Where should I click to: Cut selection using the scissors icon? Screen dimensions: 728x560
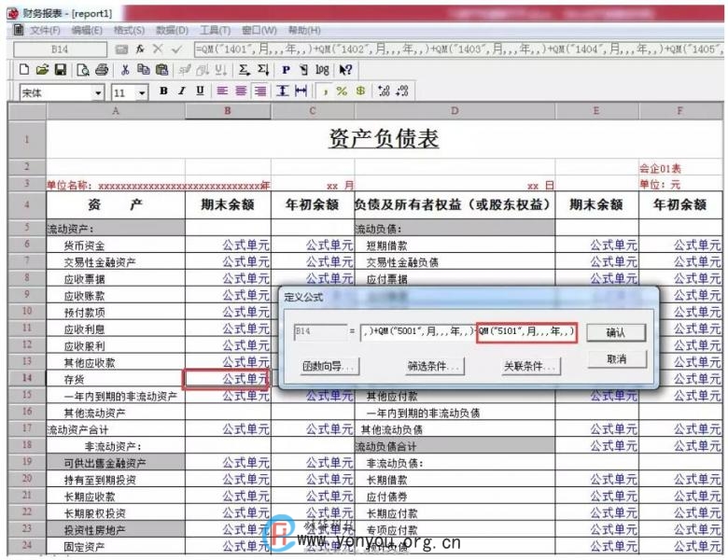[x=125, y=70]
